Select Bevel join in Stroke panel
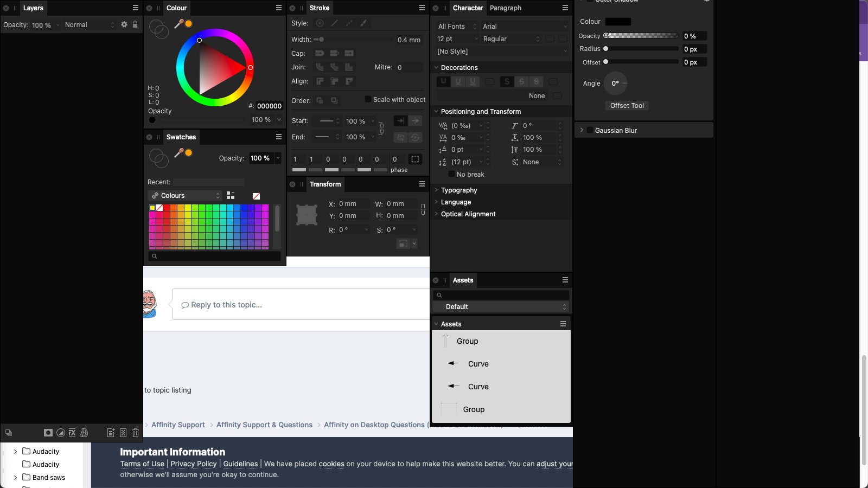The width and height of the screenshot is (868, 488). tap(334, 67)
